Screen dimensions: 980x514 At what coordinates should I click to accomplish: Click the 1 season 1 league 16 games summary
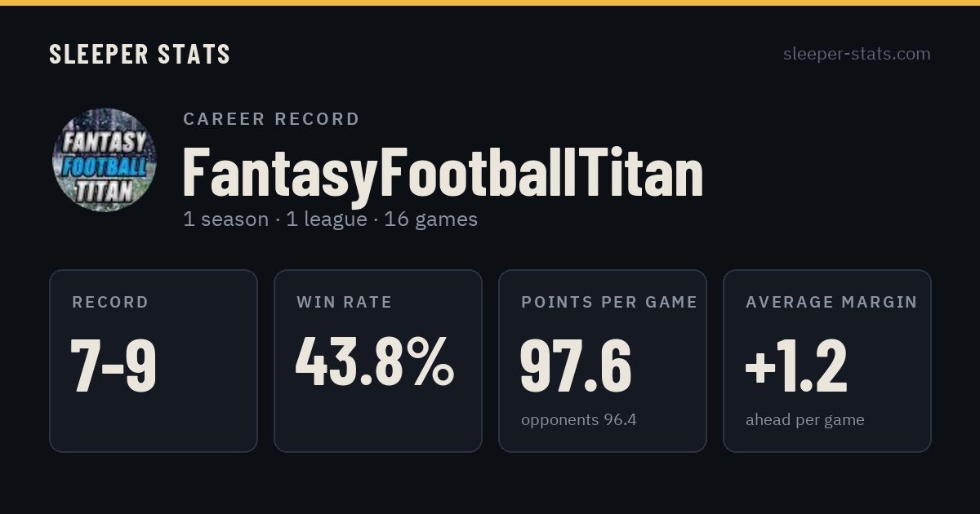coord(330,219)
